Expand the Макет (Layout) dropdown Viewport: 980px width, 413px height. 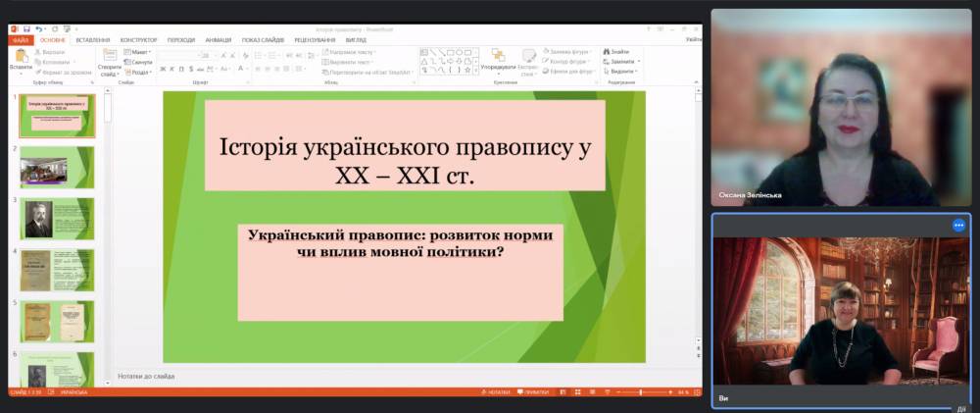140,51
